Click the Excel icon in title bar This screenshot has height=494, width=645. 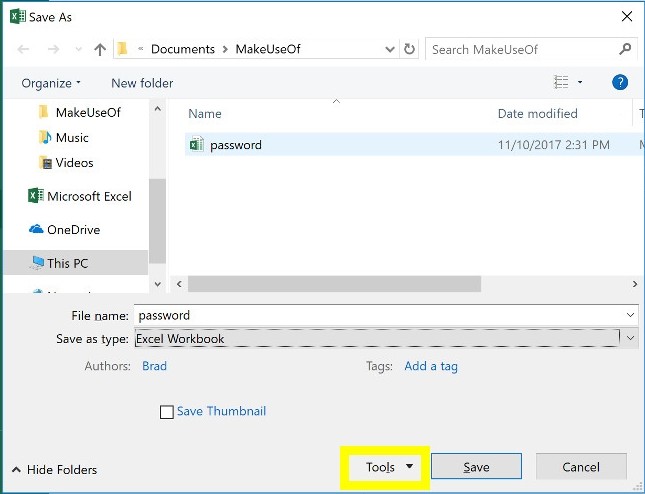[18, 17]
